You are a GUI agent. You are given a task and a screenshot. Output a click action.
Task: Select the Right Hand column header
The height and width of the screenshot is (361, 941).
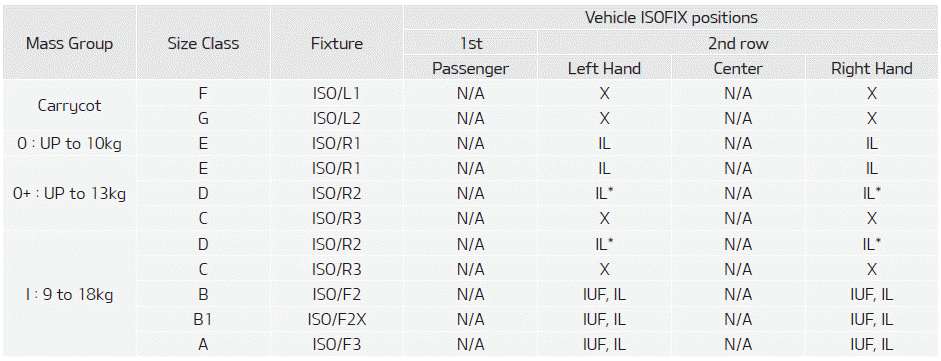pyautogui.click(x=871, y=68)
